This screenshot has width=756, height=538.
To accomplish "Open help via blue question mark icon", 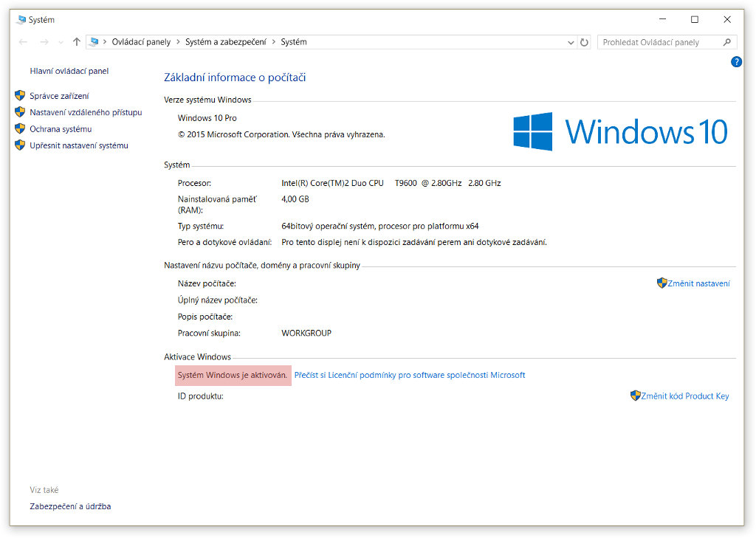I will tap(736, 62).
